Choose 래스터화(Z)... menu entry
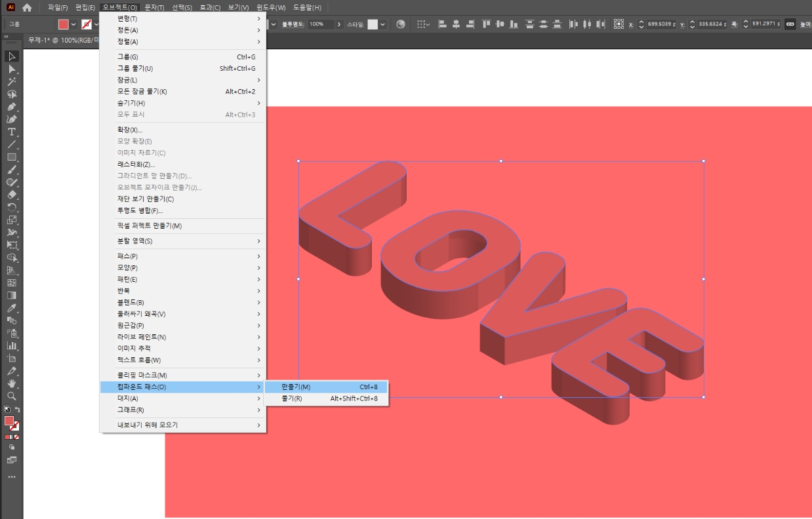The image size is (812, 519). 183,164
